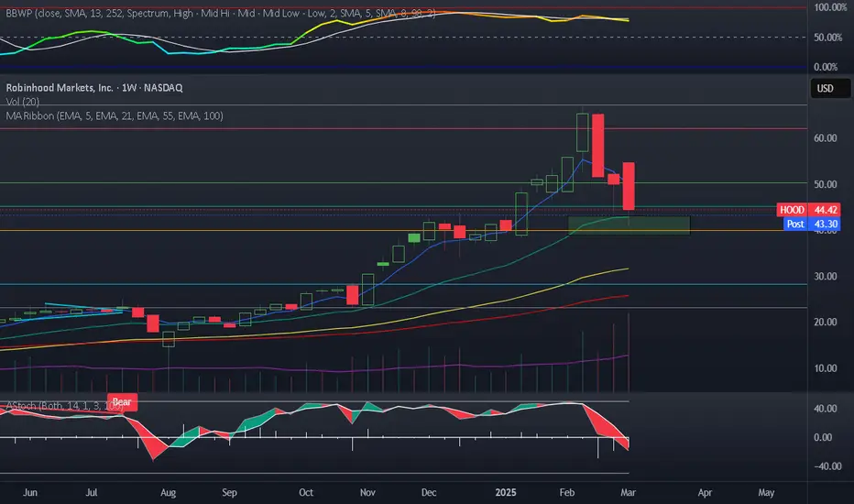Screen dimensions: 854x504
Task: Click the 10.00 price axis label
Action: [825, 368]
